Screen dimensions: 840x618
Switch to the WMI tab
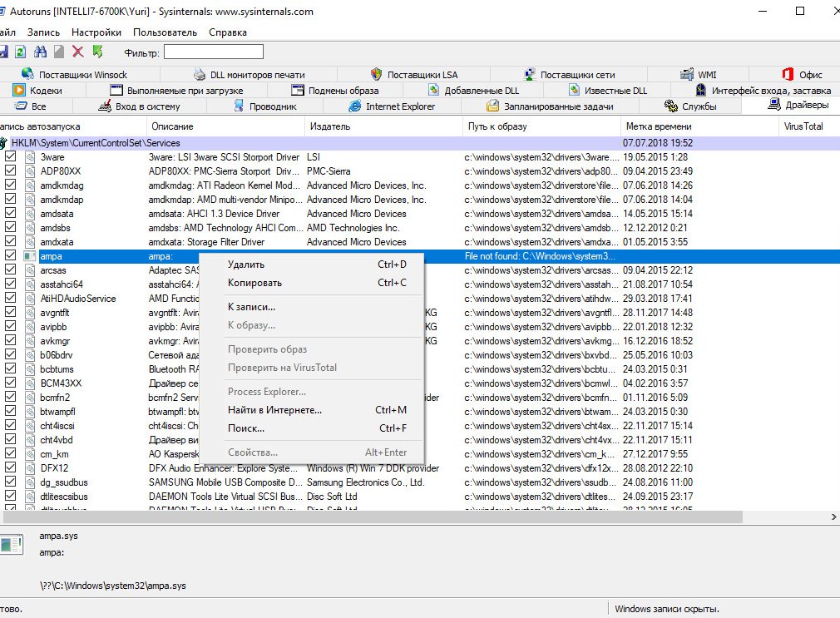[699, 75]
